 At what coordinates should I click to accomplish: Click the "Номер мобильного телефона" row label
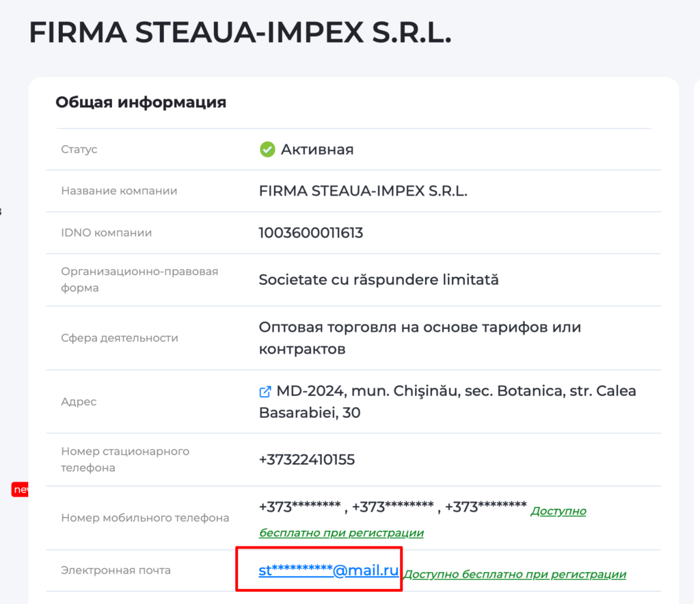[145, 518]
